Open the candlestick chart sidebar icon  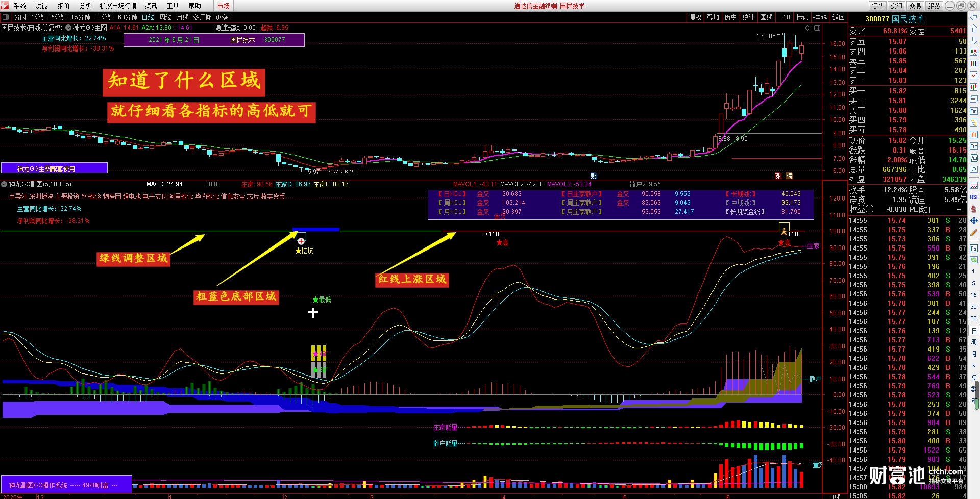(x=974, y=87)
